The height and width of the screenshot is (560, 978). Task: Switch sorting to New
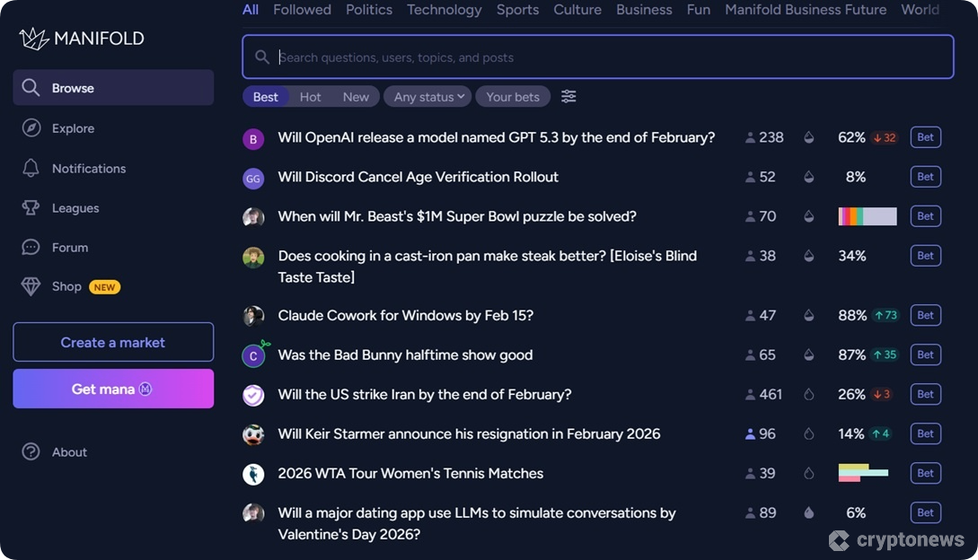[356, 97]
